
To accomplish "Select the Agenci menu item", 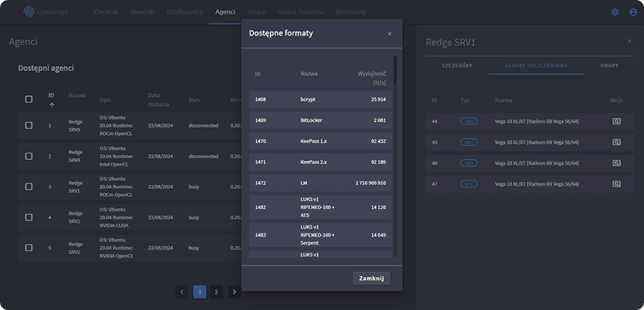I will (225, 12).
